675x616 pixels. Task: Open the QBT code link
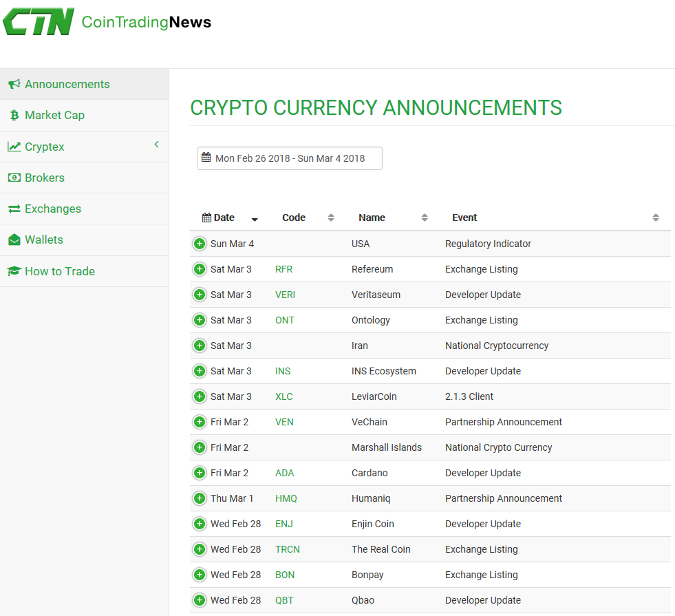284,599
